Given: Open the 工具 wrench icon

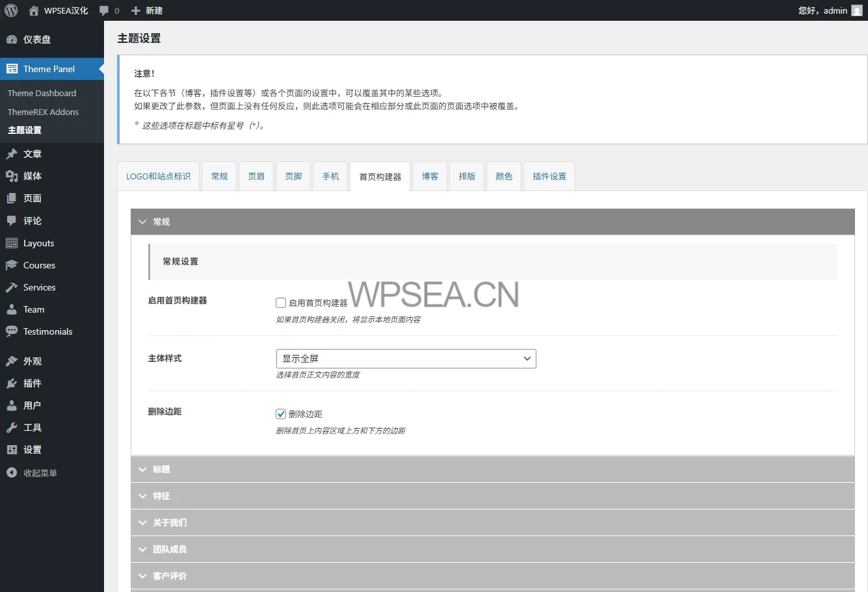Looking at the screenshot, I should pyautogui.click(x=12, y=428).
